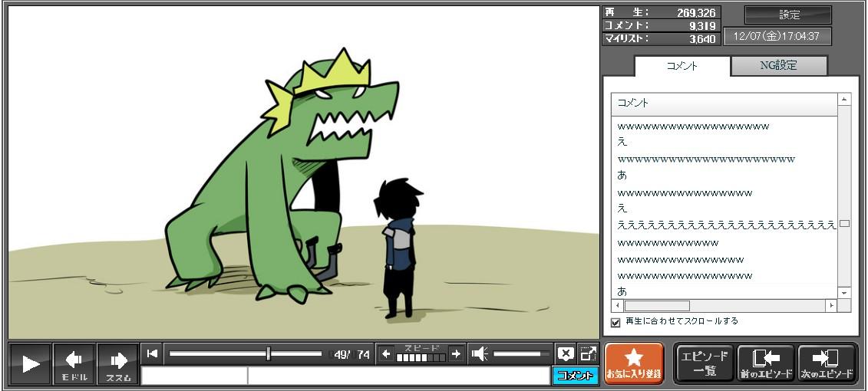Decrease speed with the left arrow
This screenshot has height=391, width=868.
(386, 353)
